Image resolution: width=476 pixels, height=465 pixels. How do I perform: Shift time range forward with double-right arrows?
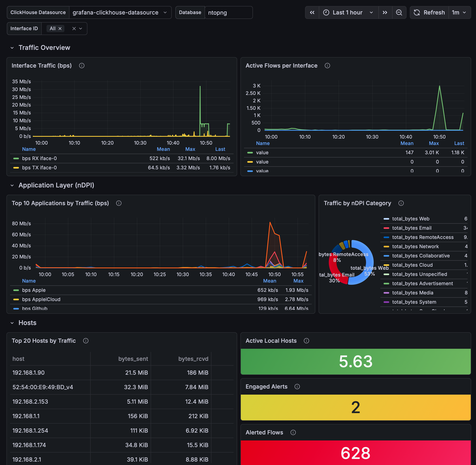click(x=385, y=12)
